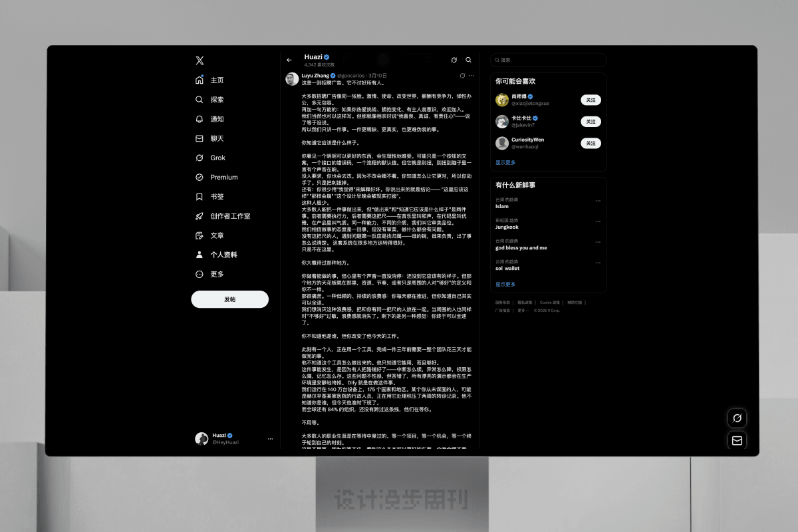Image resolution: width=798 pixels, height=532 pixels.
Task: Open the three-dot menu on Luyu Zhang's post
Action: click(471, 76)
